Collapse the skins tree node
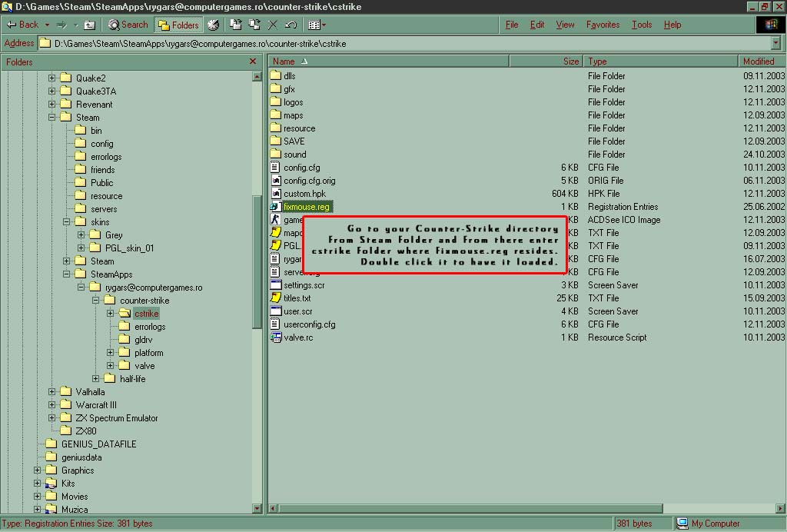 click(66, 221)
